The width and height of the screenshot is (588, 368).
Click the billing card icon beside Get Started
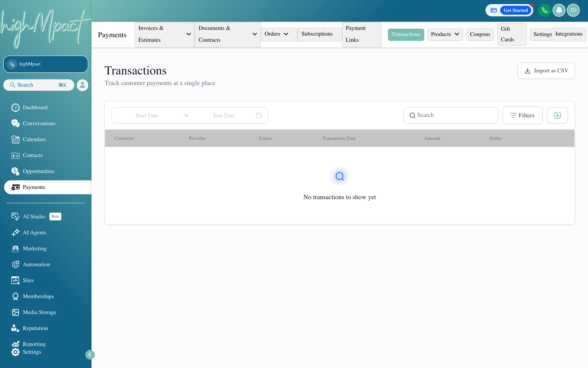[493, 10]
